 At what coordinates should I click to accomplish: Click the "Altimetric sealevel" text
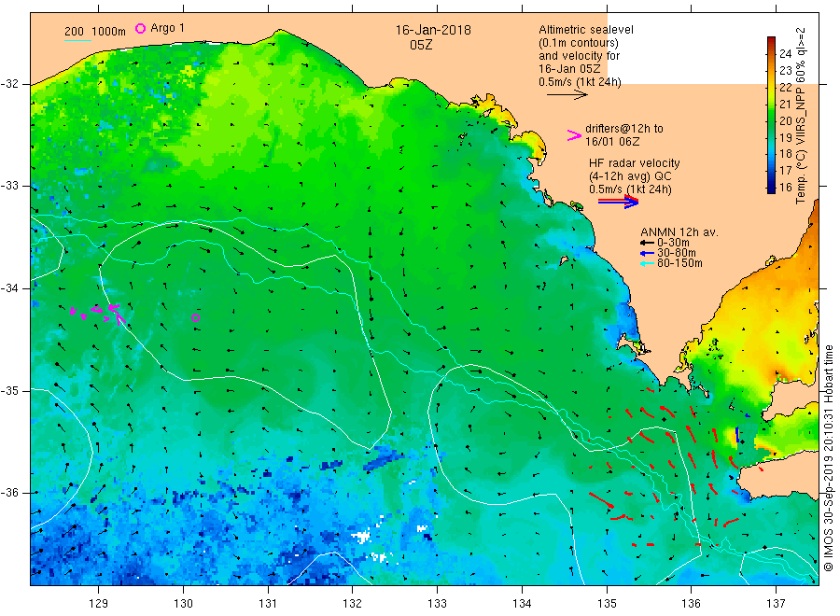pyautogui.click(x=585, y=30)
